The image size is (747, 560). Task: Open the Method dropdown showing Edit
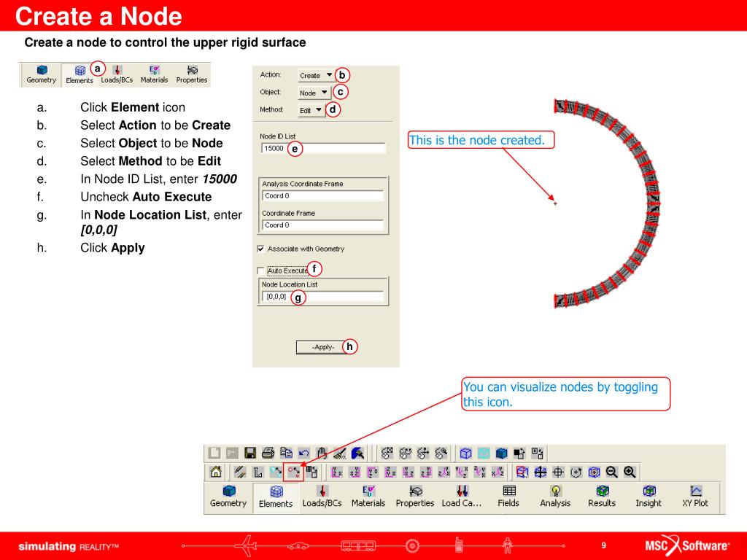[x=311, y=110]
